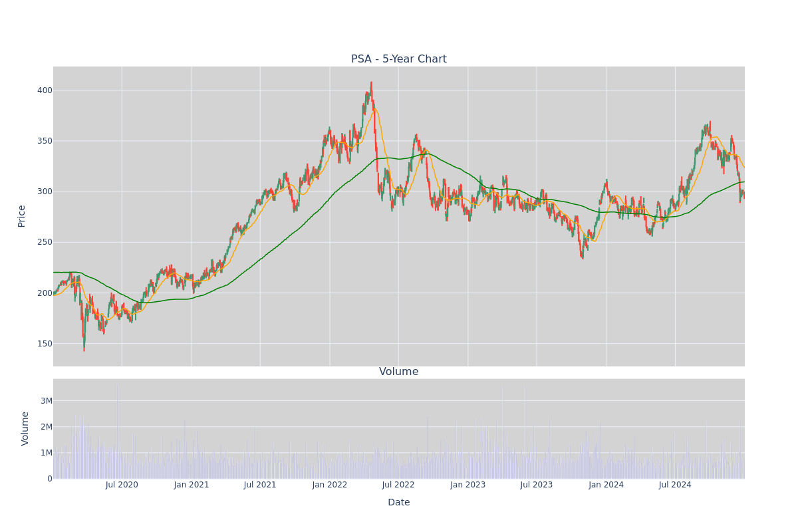Click the 2M volume tick label
This screenshot has width=798, height=532.
47,426
